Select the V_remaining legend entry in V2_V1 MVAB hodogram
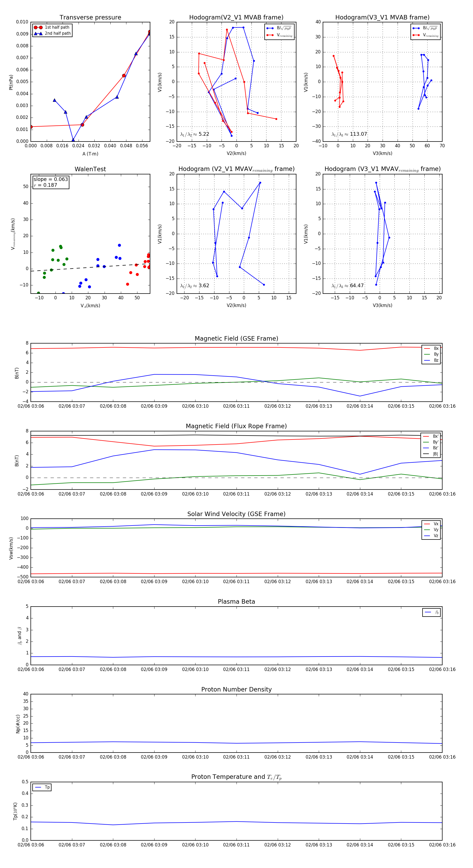The image size is (473, 868). click(x=279, y=35)
